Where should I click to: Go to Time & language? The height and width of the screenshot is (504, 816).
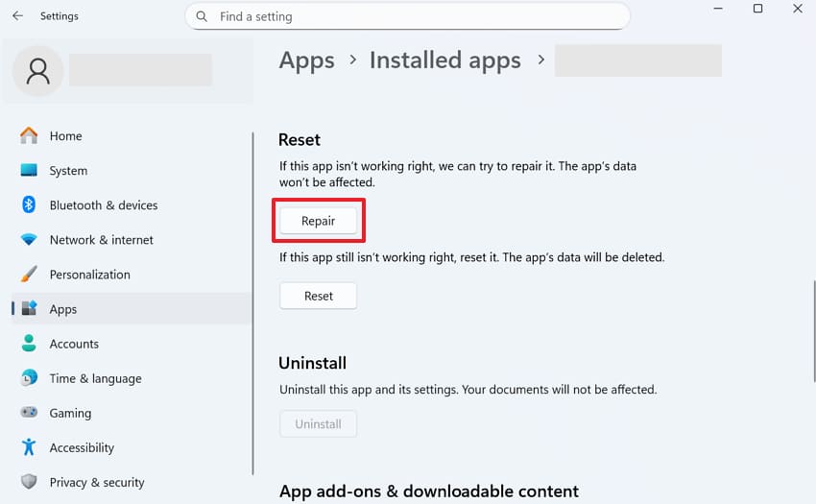click(x=132, y=378)
